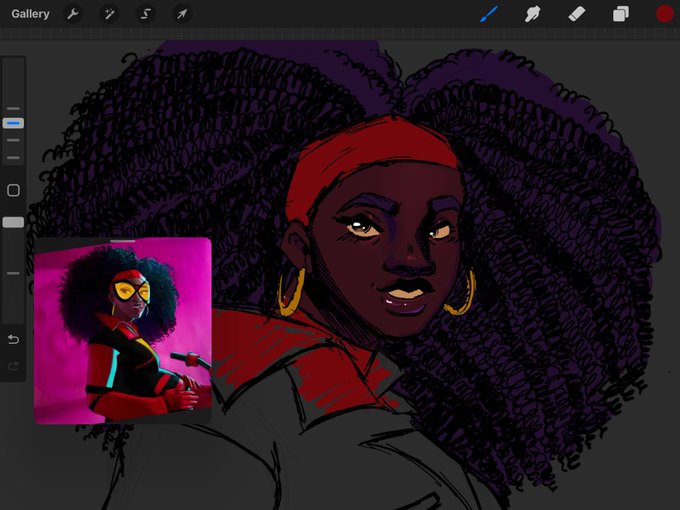Activate the Transform arrow tool
The height and width of the screenshot is (510, 680).
click(182, 14)
